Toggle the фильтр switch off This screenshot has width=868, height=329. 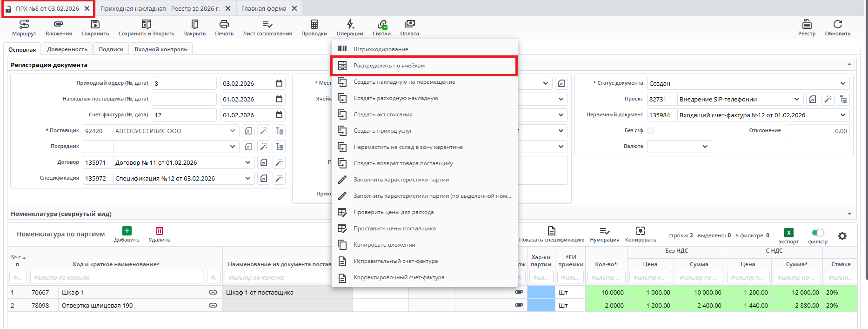pos(818,233)
